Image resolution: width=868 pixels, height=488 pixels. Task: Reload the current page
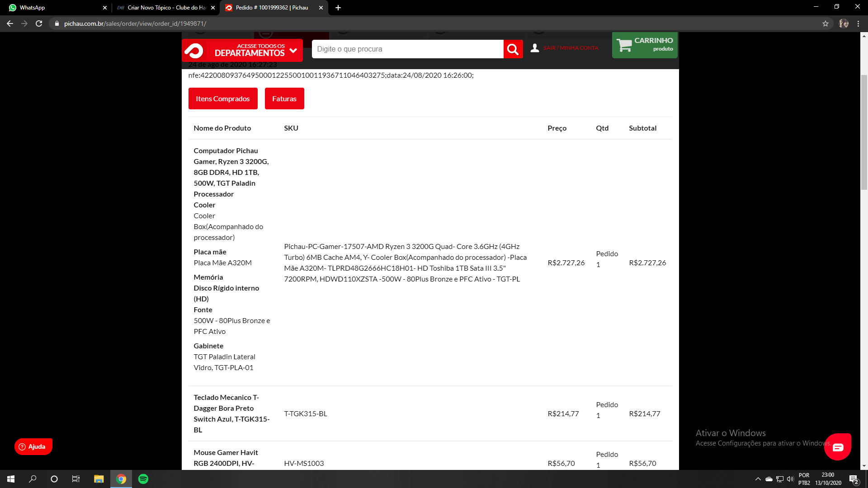click(39, 23)
